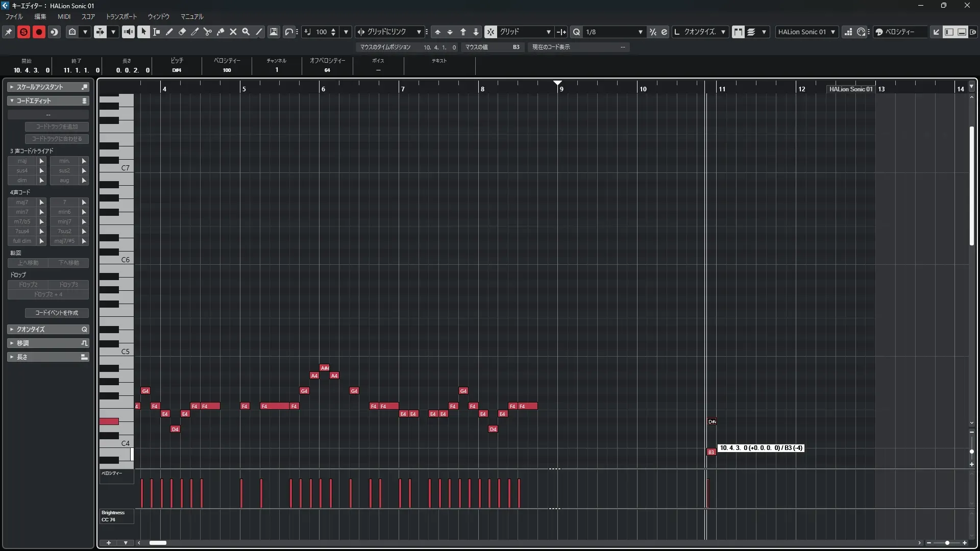The height and width of the screenshot is (551, 980).
Task: Toggle Acoustic Feedback speaker button
Action: click(128, 32)
